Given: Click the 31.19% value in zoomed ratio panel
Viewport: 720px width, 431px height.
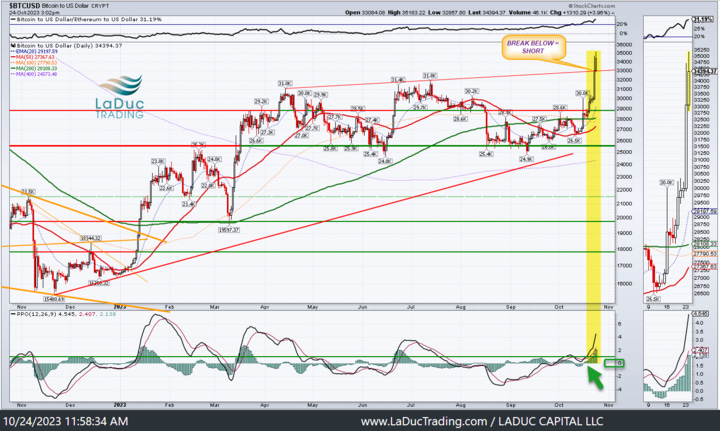Looking at the screenshot, I should click(703, 19).
